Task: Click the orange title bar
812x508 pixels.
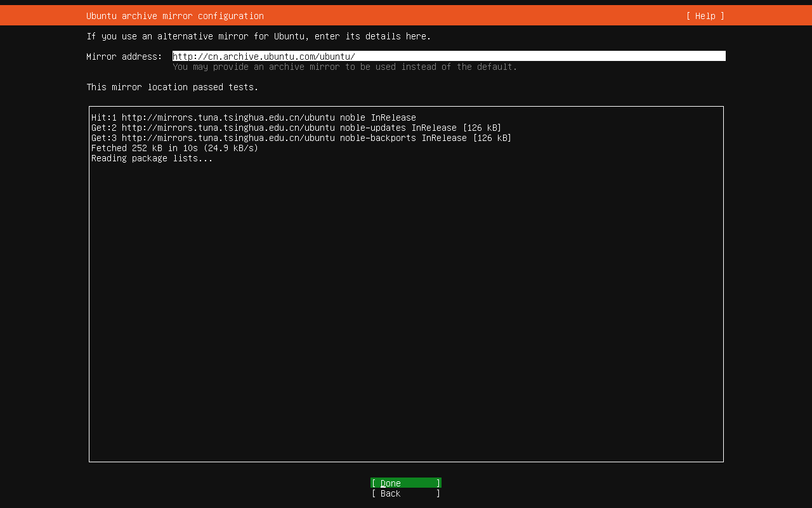Action: click(x=406, y=16)
